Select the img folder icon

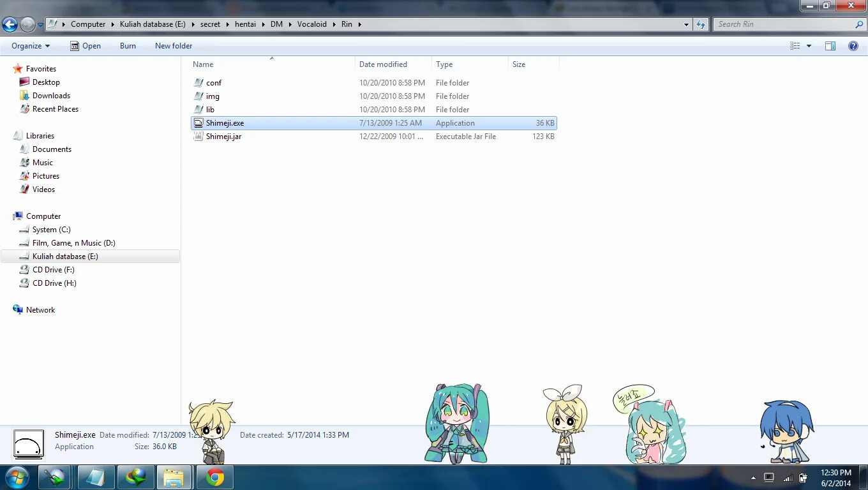(x=198, y=96)
